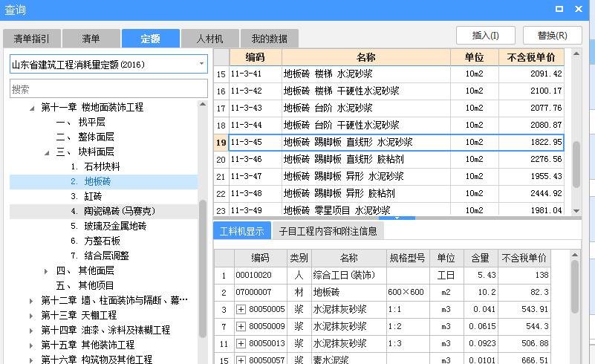Expand 第十五章 其他装饰工程 node
595x364 pixels.
31,345
